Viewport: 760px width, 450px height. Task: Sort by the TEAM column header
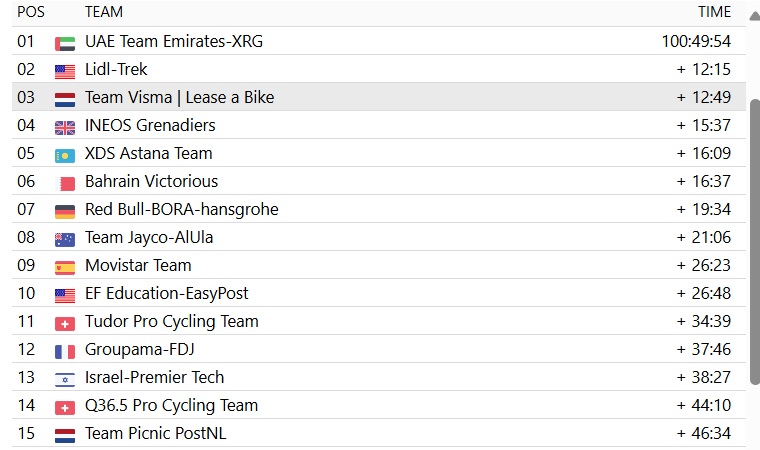click(104, 12)
